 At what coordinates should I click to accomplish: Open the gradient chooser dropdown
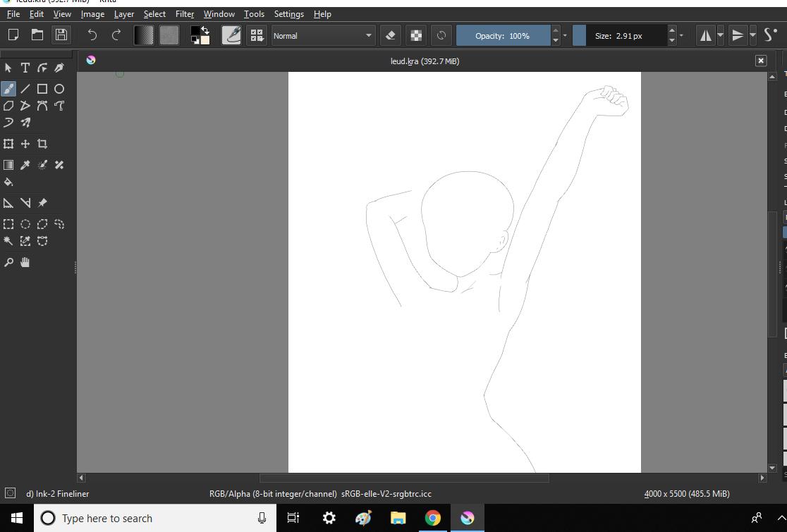pos(143,35)
